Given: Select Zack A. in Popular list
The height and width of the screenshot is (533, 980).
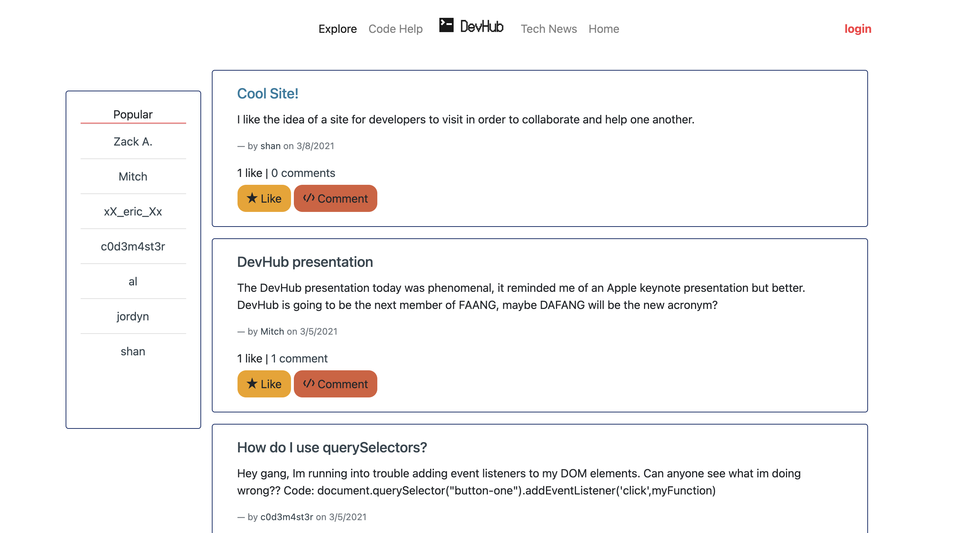Looking at the screenshot, I should [133, 142].
